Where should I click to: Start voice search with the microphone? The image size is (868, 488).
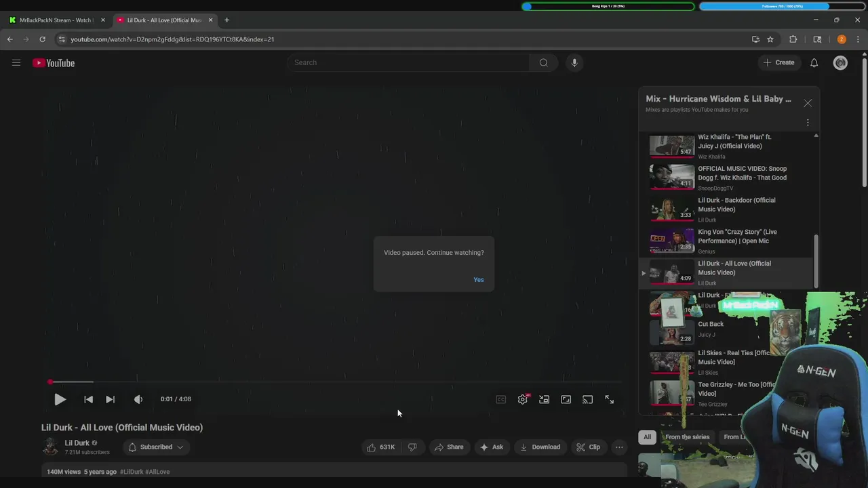coord(574,62)
